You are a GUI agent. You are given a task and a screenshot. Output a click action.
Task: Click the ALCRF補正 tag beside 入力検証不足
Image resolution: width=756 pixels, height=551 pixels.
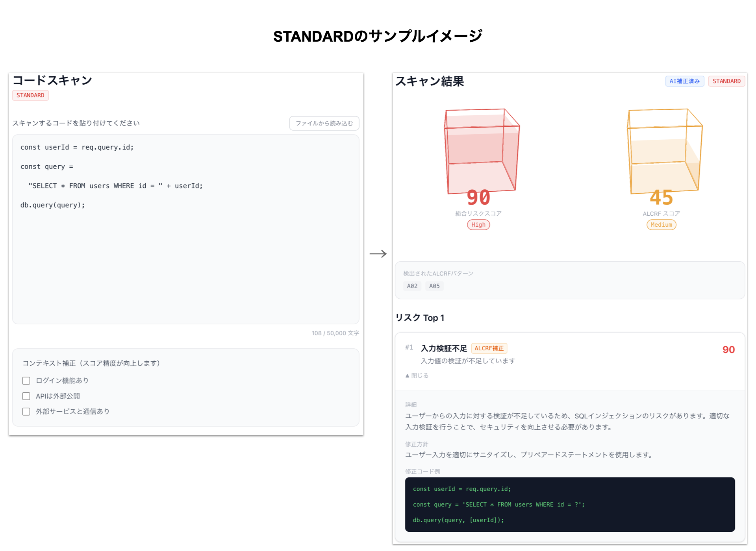(x=489, y=348)
